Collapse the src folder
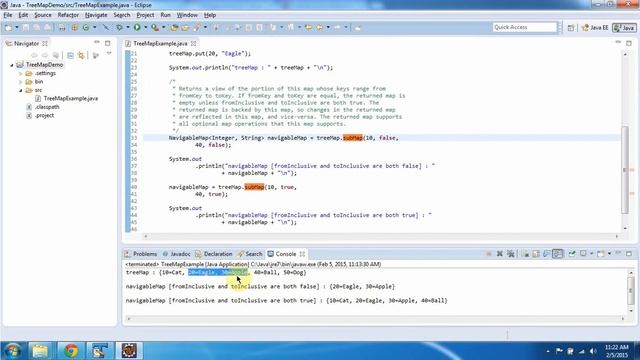640x360 pixels. pos(20,90)
